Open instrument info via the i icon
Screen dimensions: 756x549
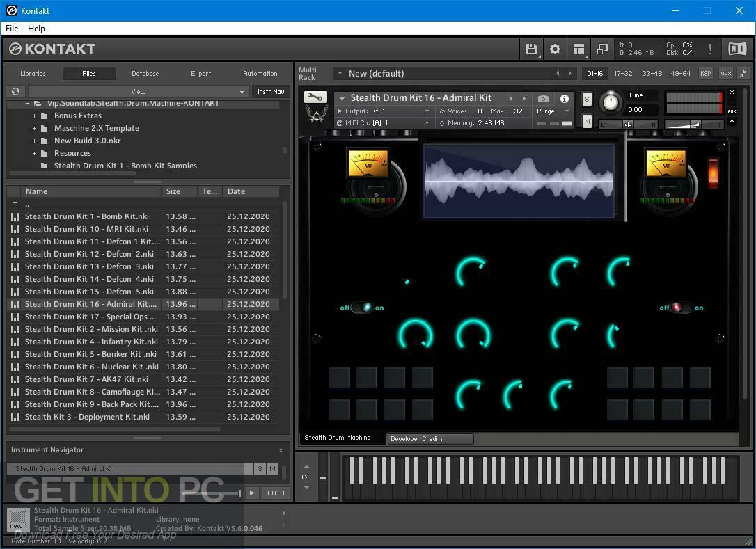click(x=564, y=98)
